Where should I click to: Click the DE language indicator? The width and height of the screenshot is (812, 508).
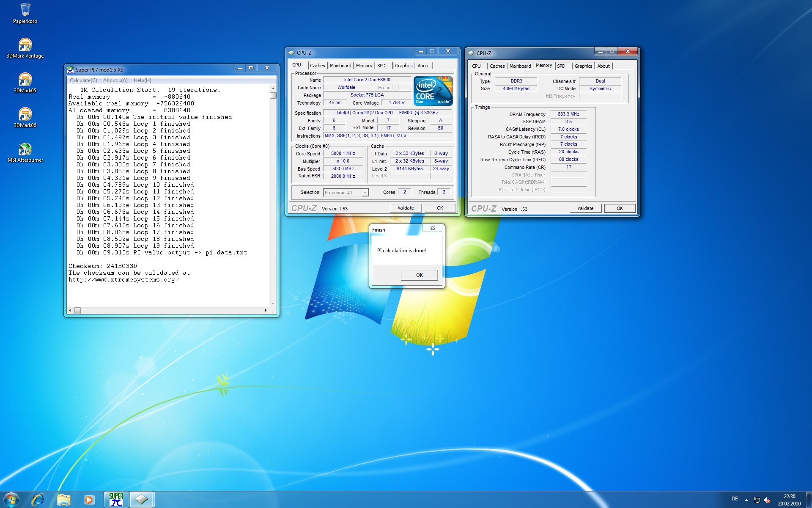(735, 499)
